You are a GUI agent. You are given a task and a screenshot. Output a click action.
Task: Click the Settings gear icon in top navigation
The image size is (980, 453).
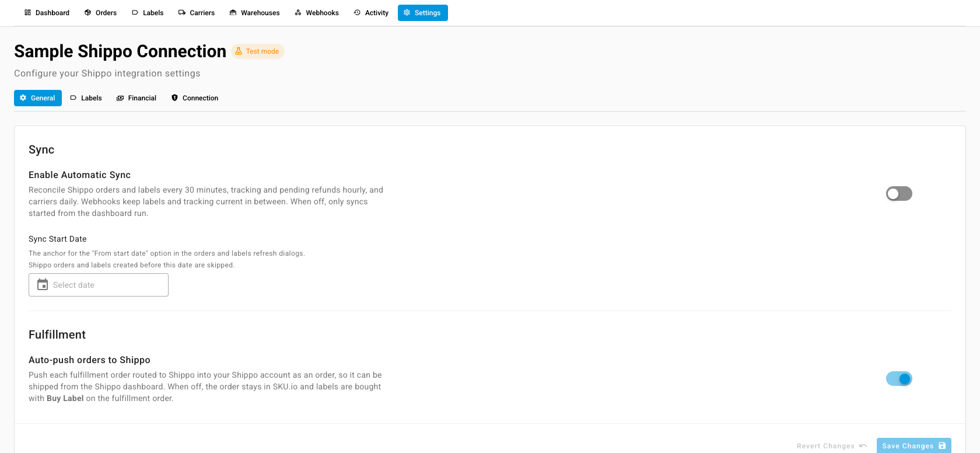pyautogui.click(x=407, y=12)
